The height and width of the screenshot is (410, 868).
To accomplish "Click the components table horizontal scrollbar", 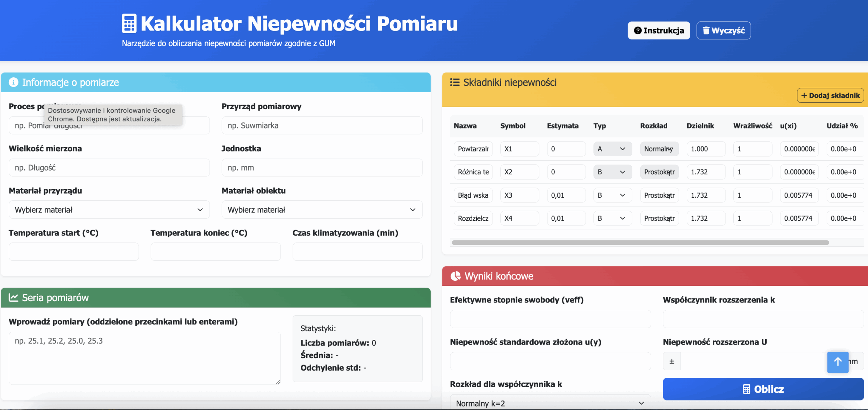I will tap(640, 242).
